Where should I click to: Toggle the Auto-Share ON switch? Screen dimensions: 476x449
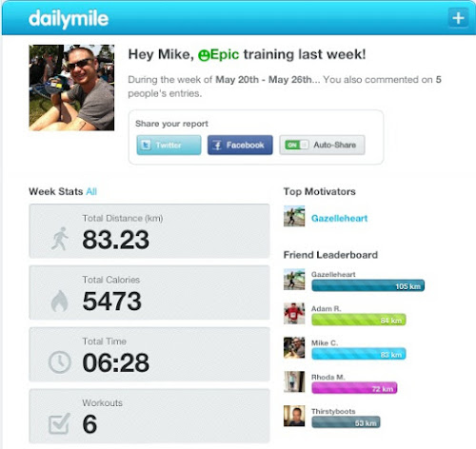pos(297,145)
